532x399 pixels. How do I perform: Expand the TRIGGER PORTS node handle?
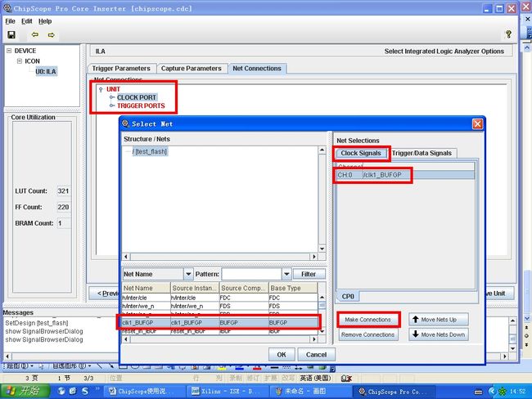(x=111, y=105)
